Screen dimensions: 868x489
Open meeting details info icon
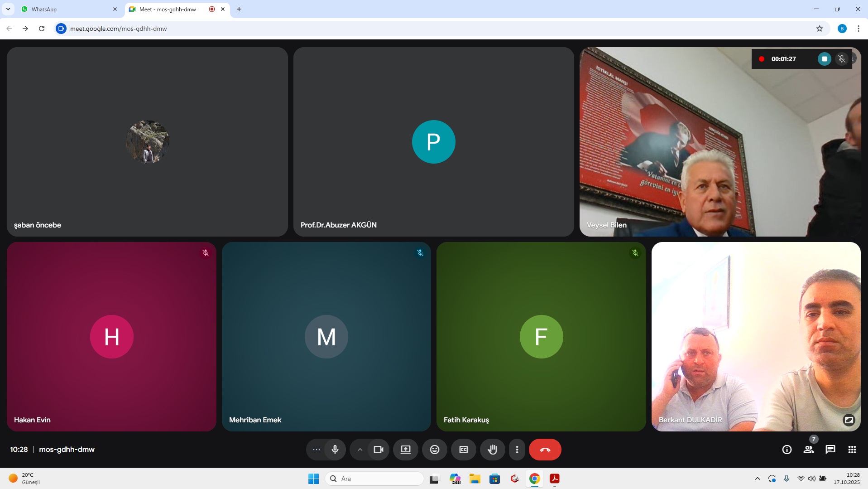pyautogui.click(x=787, y=450)
